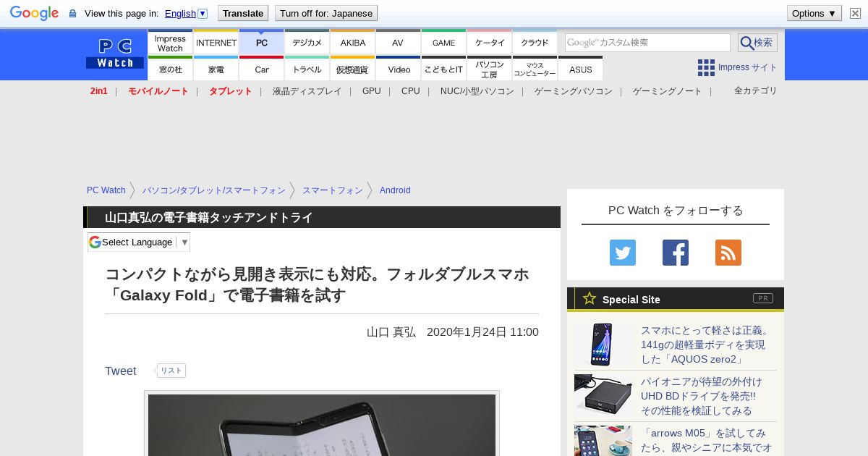Open the デジカメ tab
This screenshot has width=868, height=456.
307,43
